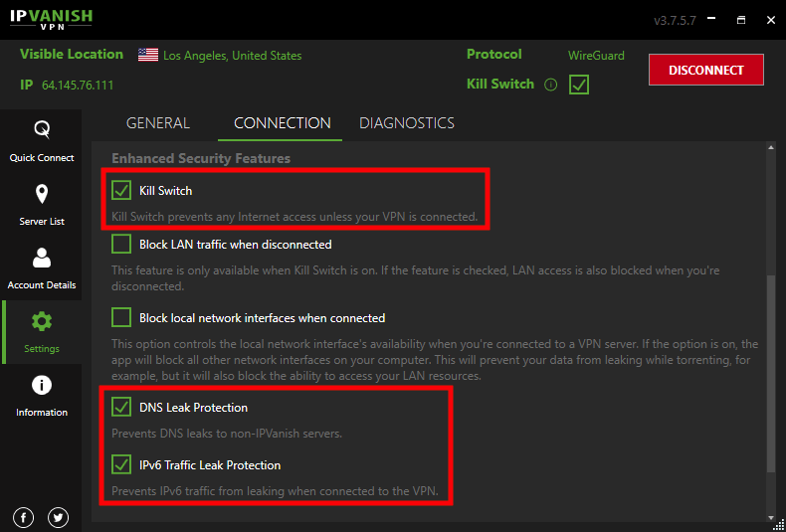
Task: Click the IPVanish VPN logo
Action: (x=51, y=20)
